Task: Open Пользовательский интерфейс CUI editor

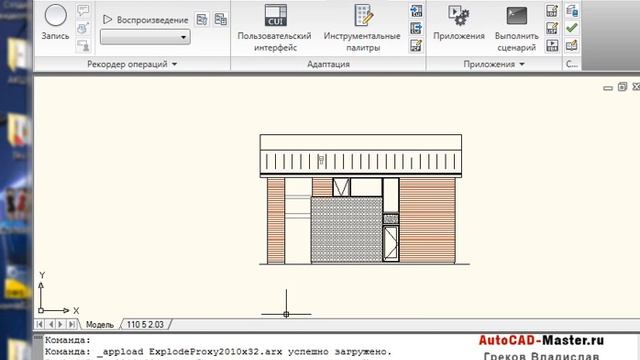Action: click(x=274, y=28)
